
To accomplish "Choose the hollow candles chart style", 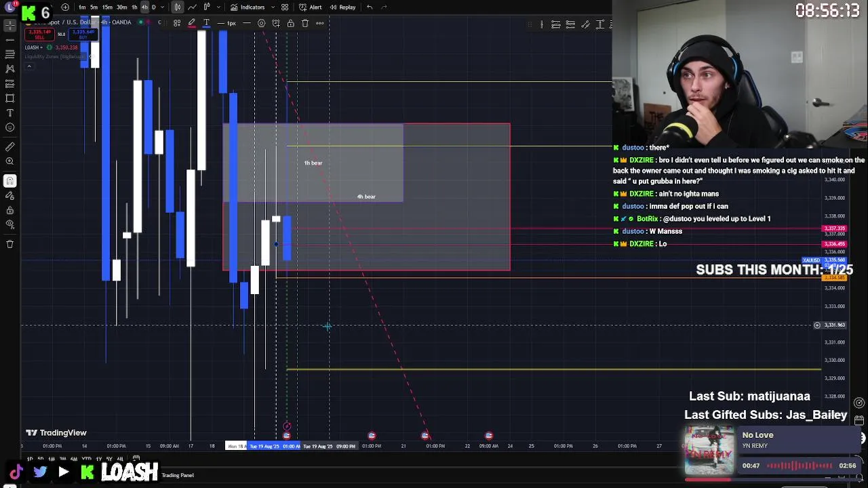I will [x=207, y=7].
